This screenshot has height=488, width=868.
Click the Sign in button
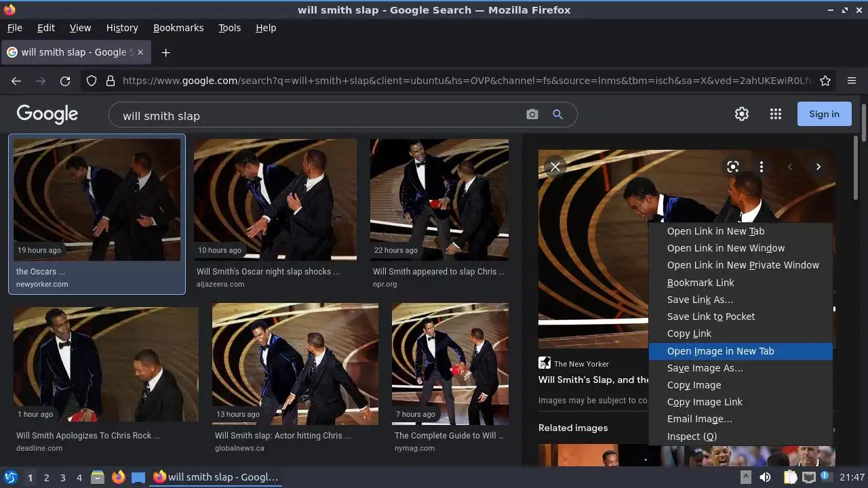(824, 114)
